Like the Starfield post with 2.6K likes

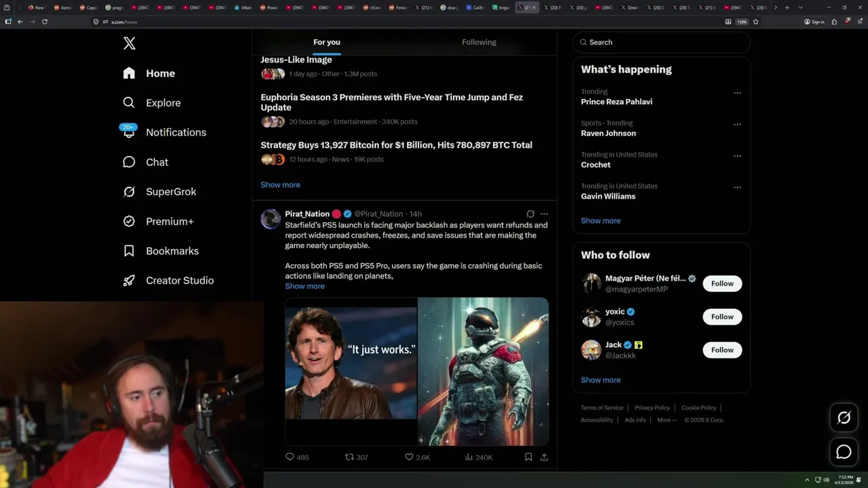pos(417,457)
